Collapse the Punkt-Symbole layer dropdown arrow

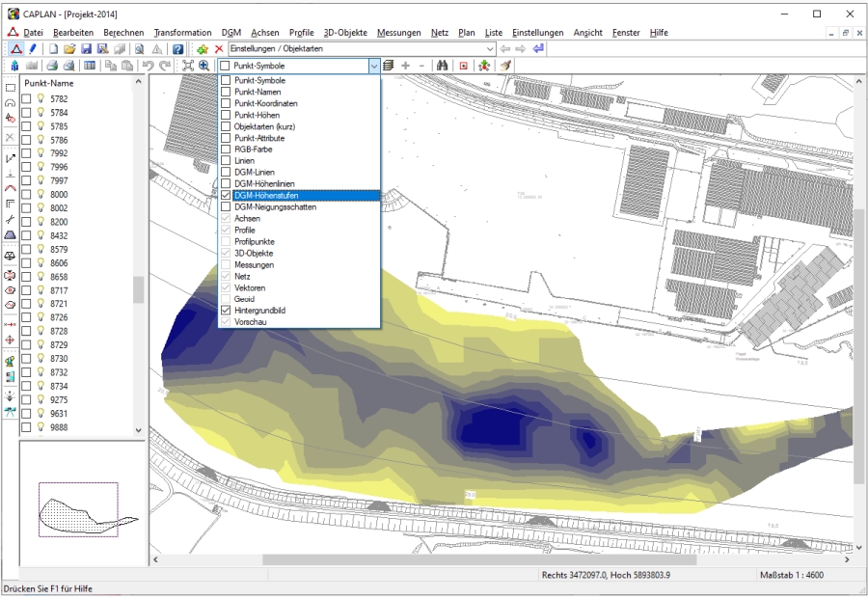373,66
